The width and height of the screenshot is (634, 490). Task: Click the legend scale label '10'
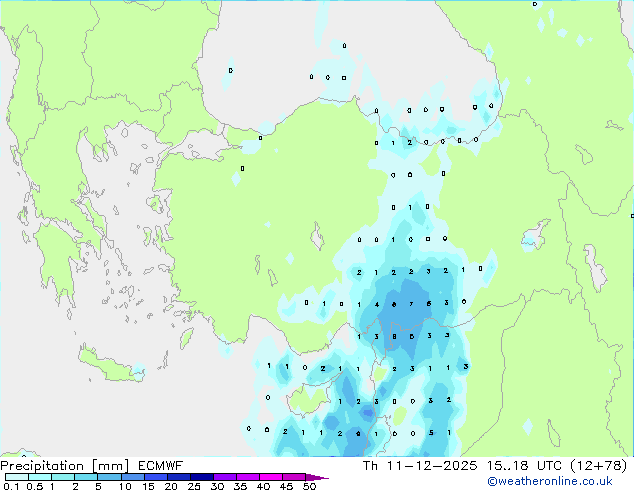125,486
